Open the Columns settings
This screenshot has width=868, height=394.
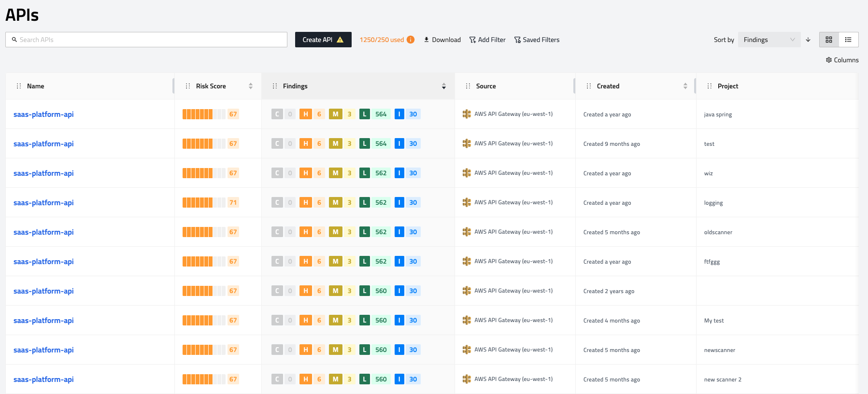[842, 60]
